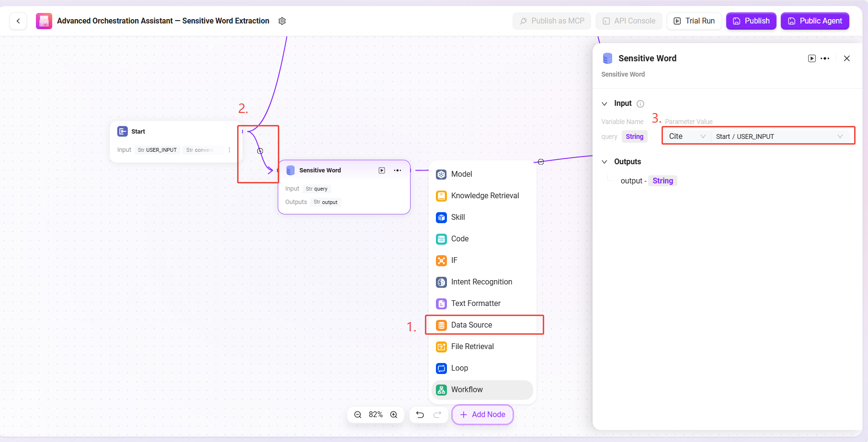The height and width of the screenshot is (442, 868).
Task: Open the Cite parameter type dropdown
Action: tap(687, 136)
